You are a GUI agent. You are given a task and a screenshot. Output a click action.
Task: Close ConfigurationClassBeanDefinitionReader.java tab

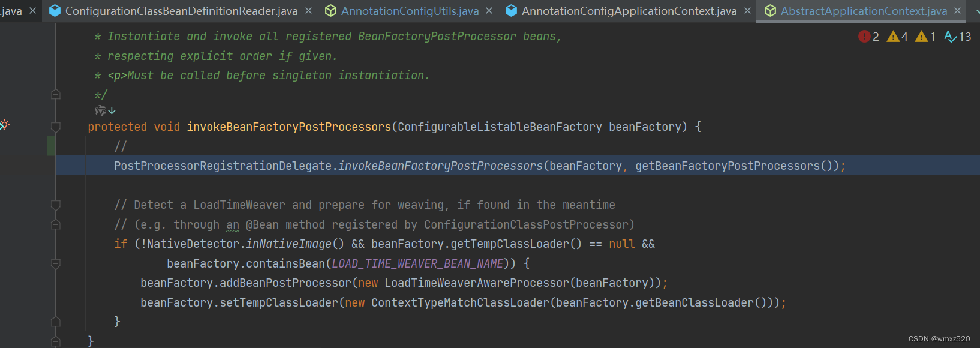(x=308, y=11)
